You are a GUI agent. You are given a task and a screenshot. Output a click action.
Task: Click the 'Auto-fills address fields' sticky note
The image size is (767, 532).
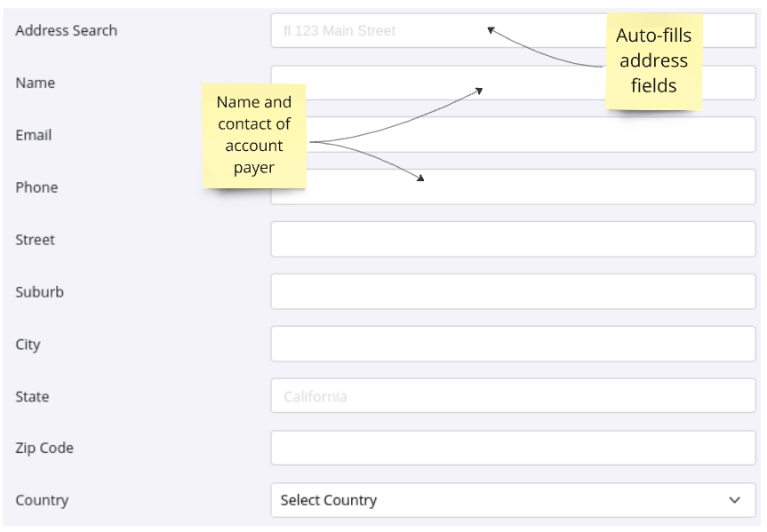point(653,61)
